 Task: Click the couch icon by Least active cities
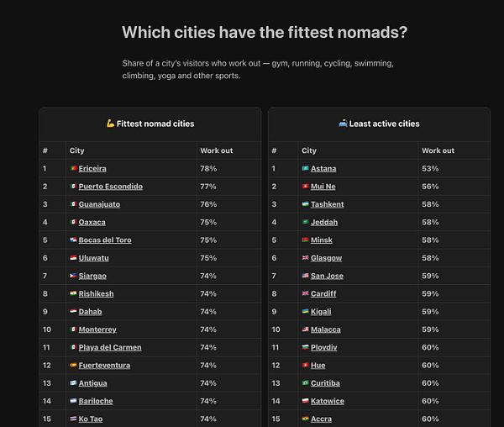pyautogui.click(x=343, y=124)
